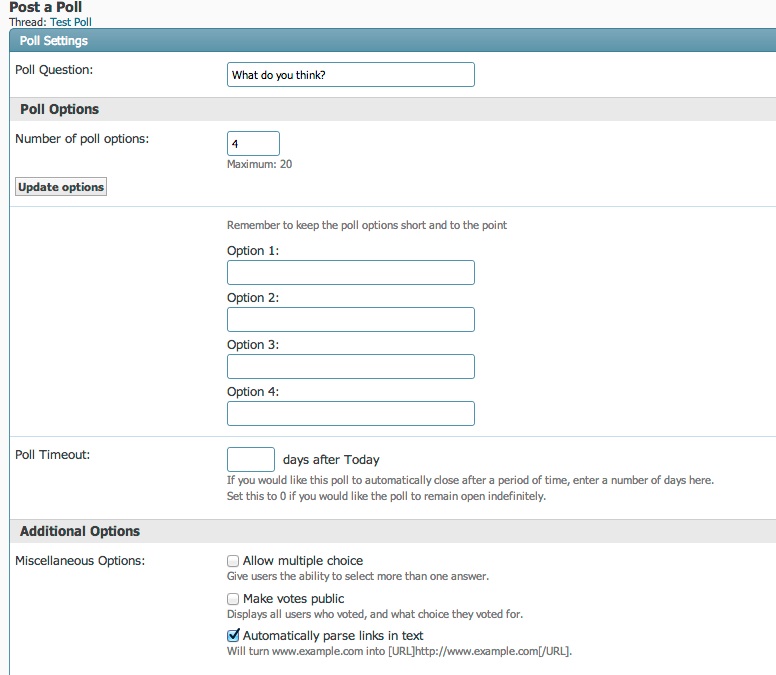
Task: Tick the Make votes public checkbox
Action: [233, 599]
